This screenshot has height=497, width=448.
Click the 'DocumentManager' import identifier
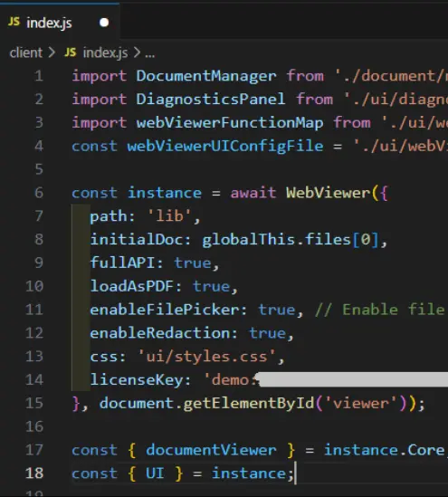206,76
